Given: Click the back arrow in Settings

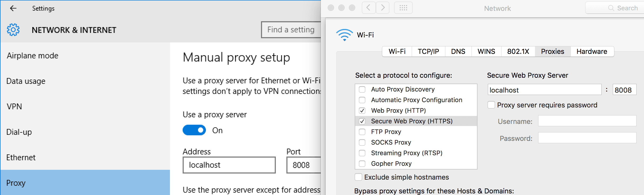Looking at the screenshot, I should [13, 8].
